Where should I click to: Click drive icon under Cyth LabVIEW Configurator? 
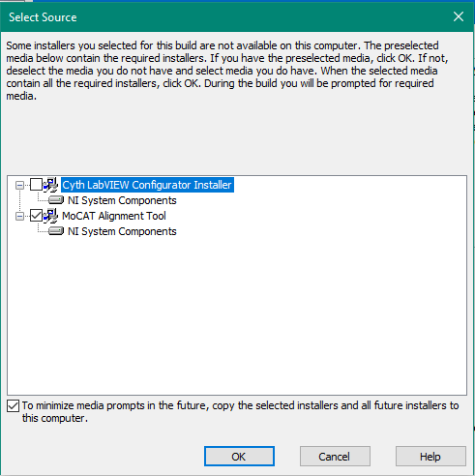pyautogui.click(x=56, y=200)
